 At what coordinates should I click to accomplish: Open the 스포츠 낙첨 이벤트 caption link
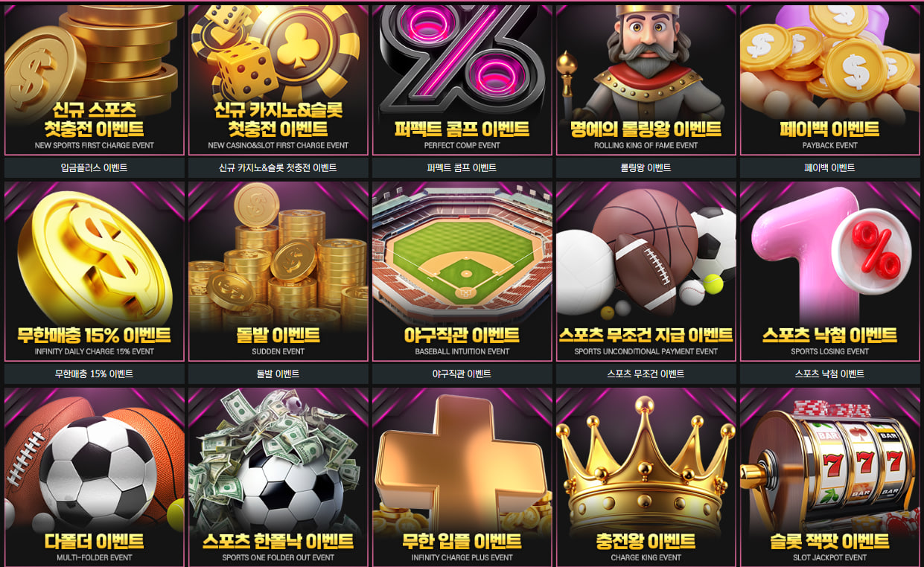pyautogui.click(x=829, y=374)
